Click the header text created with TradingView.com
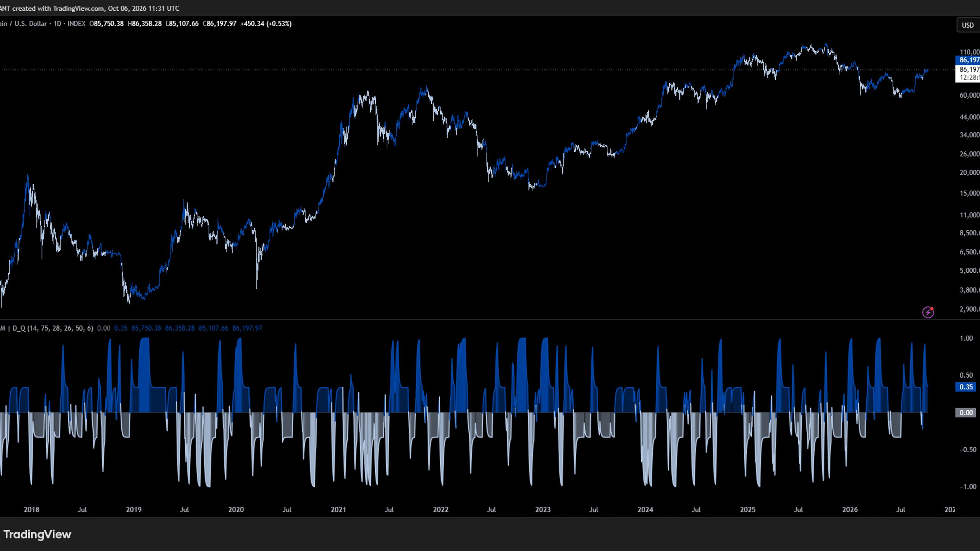980x551 pixels. [x=58, y=8]
